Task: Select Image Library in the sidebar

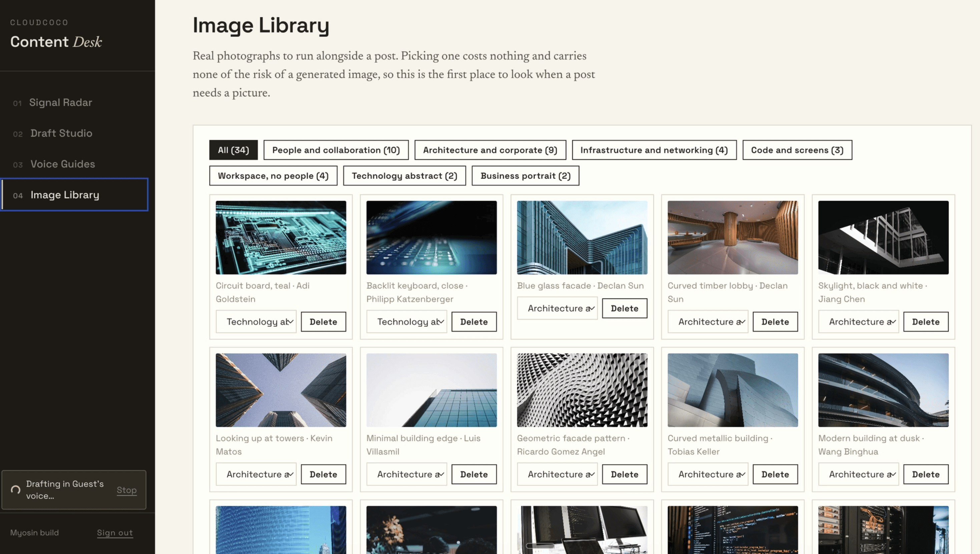Action: coord(74,195)
